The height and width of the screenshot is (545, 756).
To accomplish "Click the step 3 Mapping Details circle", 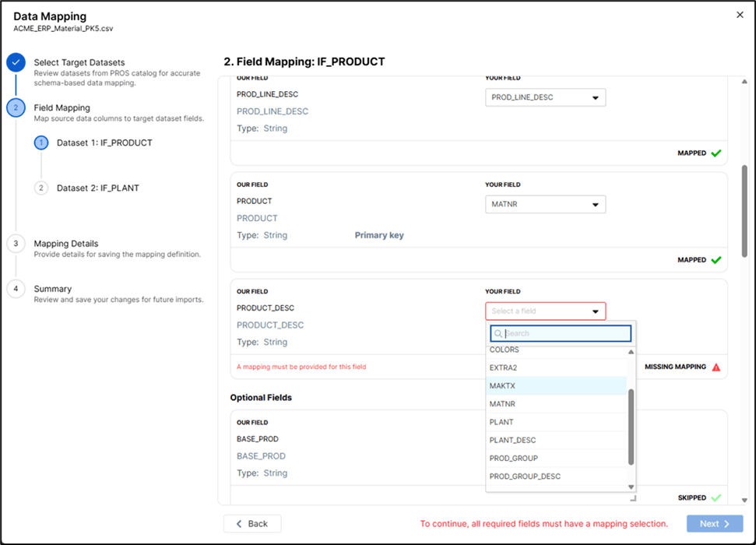I will [x=16, y=244].
